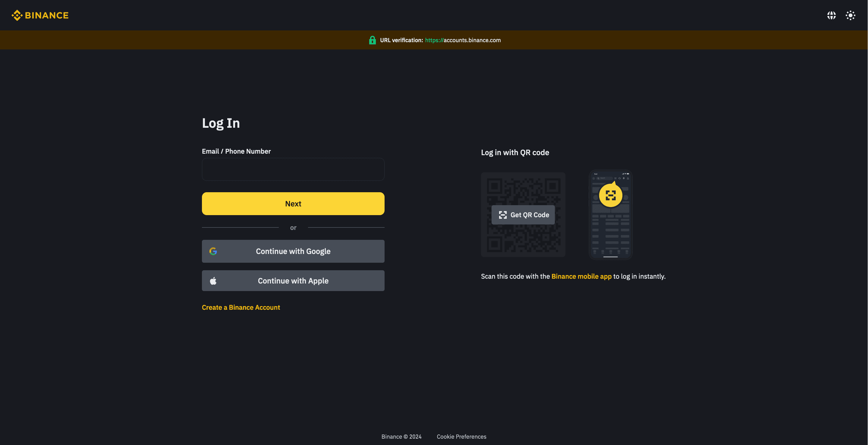The image size is (868, 445).
Task: Toggle the light/dark theme sun icon
Action: pos(850,15)
